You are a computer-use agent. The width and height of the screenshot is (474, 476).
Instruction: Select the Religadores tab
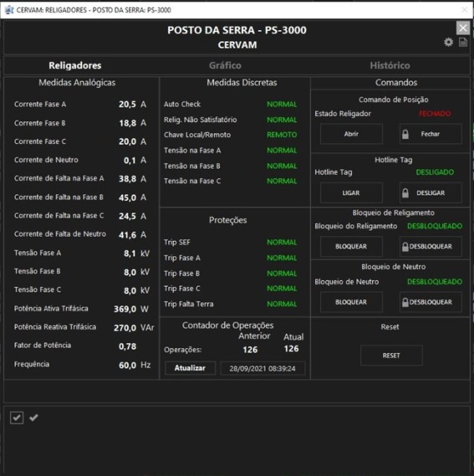pyautogui.click(x=75, y=66)
